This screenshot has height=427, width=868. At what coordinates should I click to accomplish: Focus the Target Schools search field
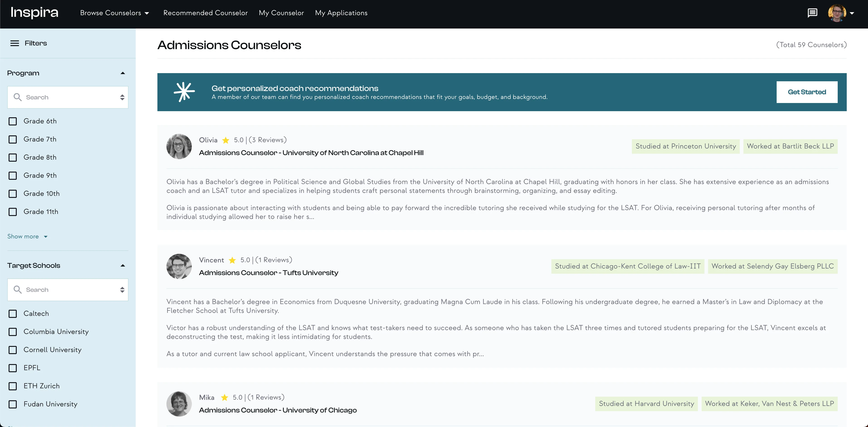point(67,290)
